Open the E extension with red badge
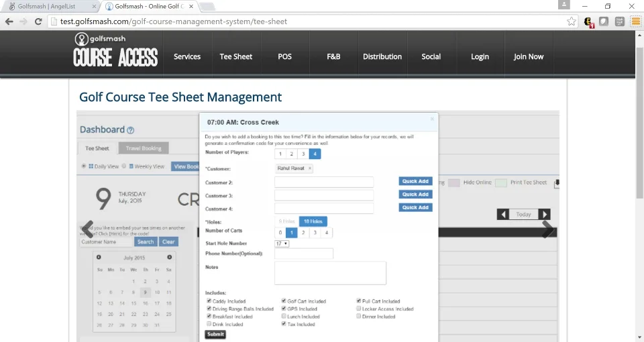644x342 pixels. (x=588, y=21)
